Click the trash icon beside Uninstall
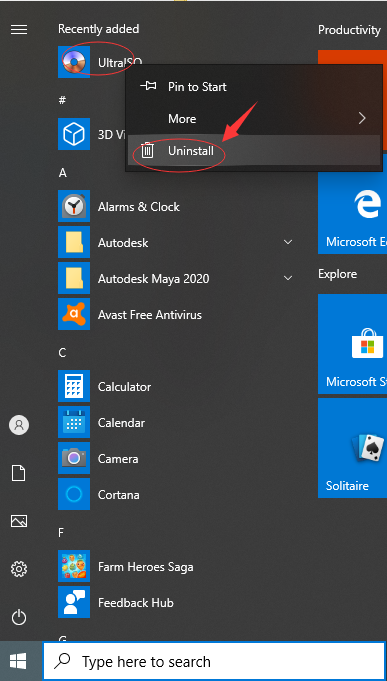The width and height of the screenshot is (387, 681). tap(148, 151)
